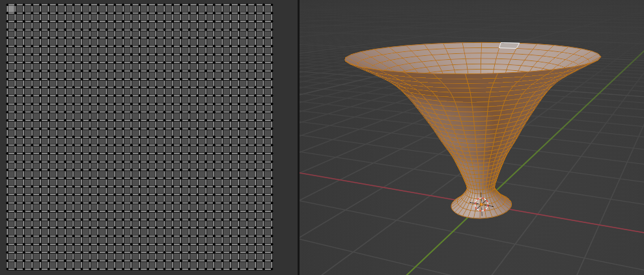Click the 3D cursor at the mesh base
The height and width of the screenshot is (275, 644).
481,204
